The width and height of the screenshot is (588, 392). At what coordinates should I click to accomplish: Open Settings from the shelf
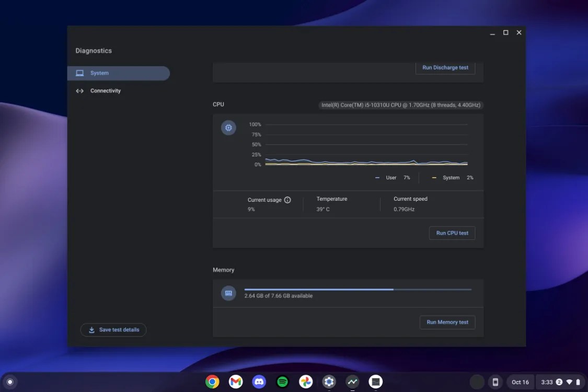point(329,382)
